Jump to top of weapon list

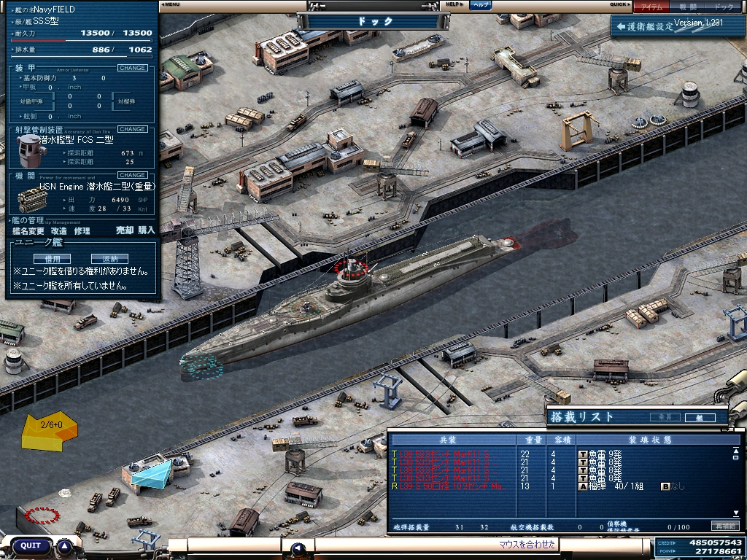pyautogui.click(x=736, y=450)
